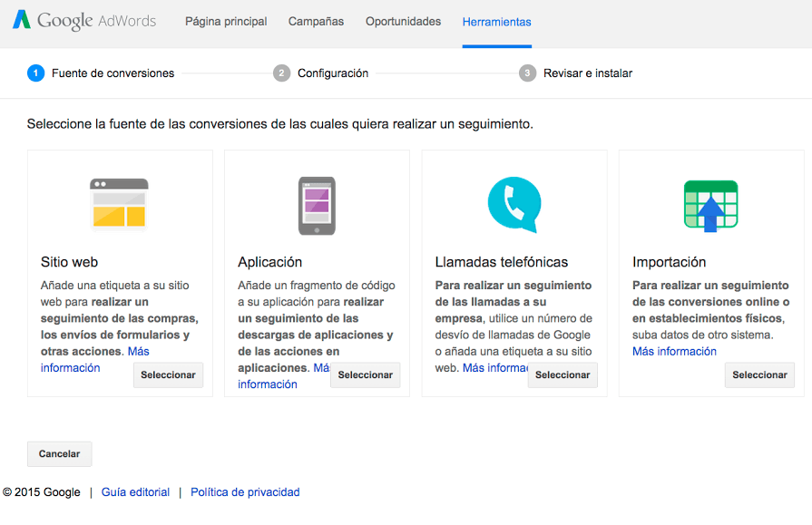The image size is (812, 525).
Task: Click the Llamadas telefónicas phone bubble icon
Action: (x=514, y=205)
